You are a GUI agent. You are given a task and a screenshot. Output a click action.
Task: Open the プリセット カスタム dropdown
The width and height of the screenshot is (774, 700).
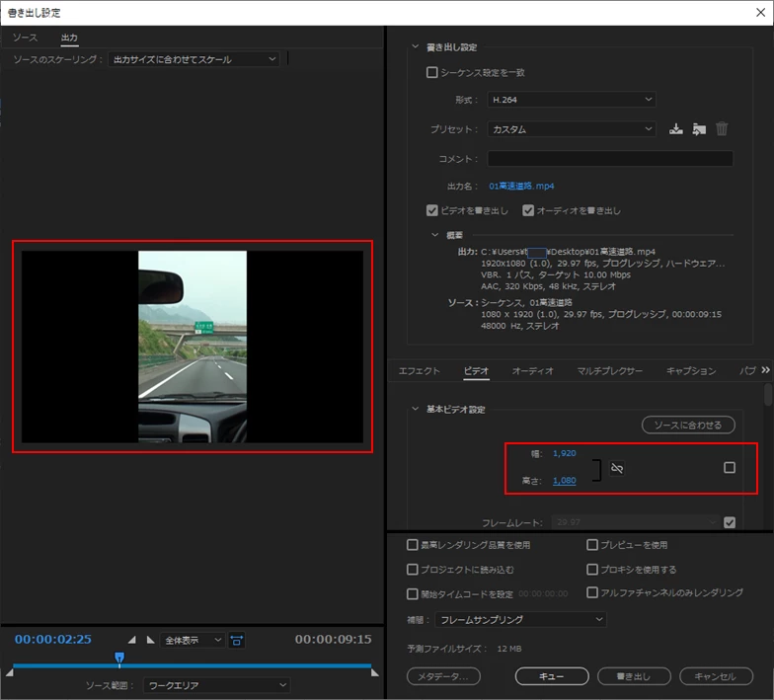(x=572, y=129)
